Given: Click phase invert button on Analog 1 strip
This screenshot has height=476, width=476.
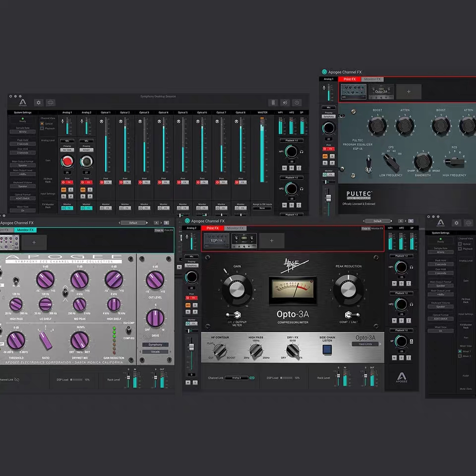Looking at the screenshot, I should pos(70,196).
